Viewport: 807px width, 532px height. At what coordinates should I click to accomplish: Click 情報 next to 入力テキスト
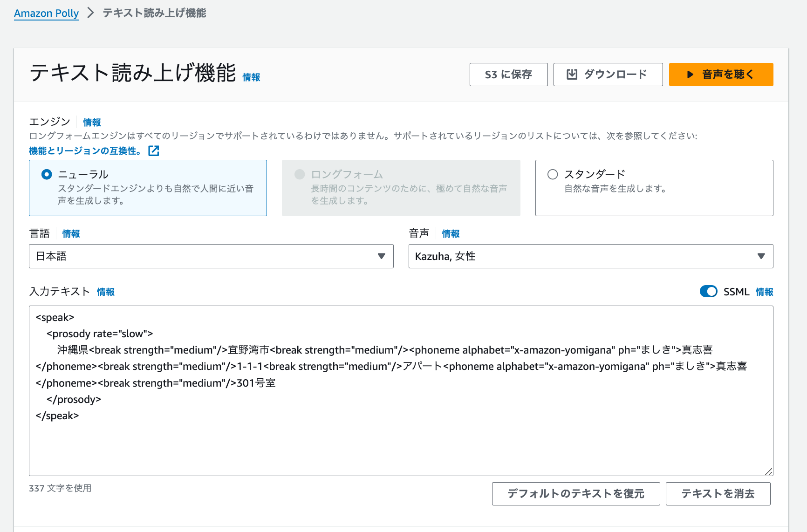click(x=105, y=292)
